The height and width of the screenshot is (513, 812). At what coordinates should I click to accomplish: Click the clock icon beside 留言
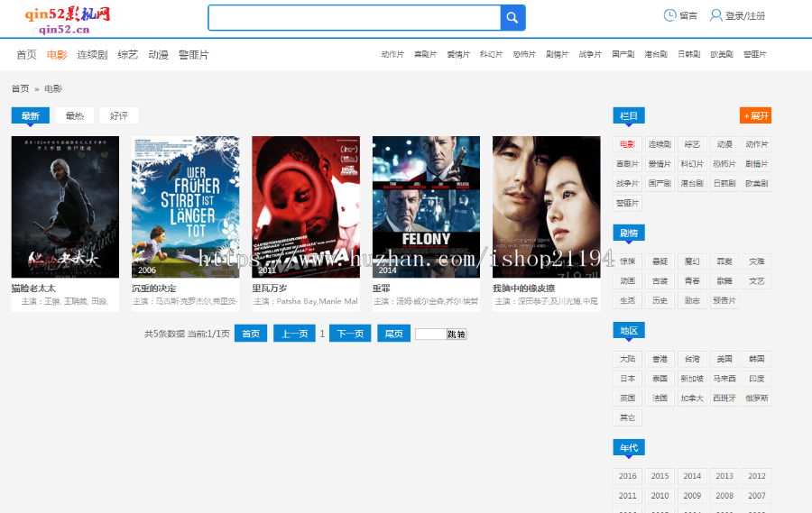coord(669,15)
